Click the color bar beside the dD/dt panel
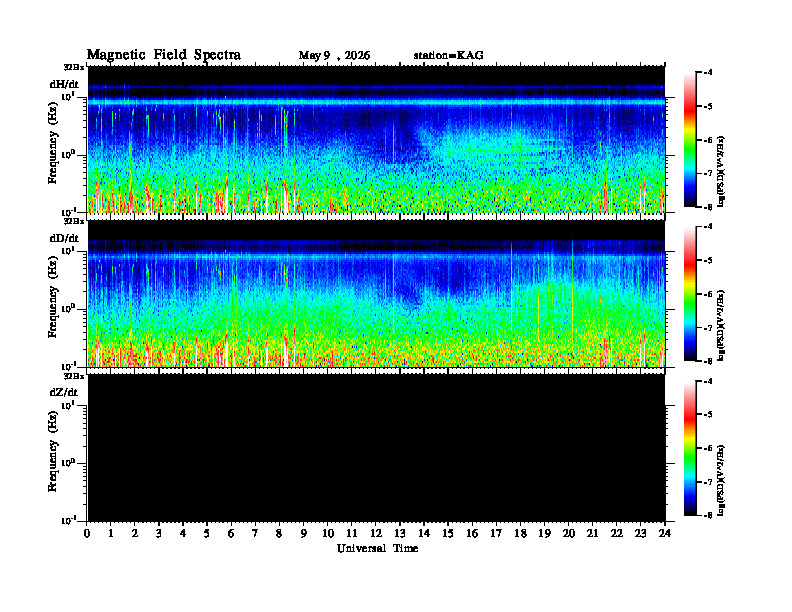Screen dimensions: 792x612 click(690, 294)
